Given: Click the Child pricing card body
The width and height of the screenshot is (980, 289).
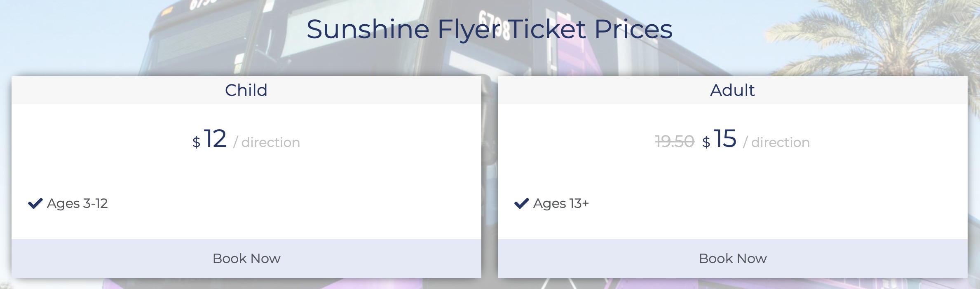Looking at the screenshot, I should coord(246,172).
